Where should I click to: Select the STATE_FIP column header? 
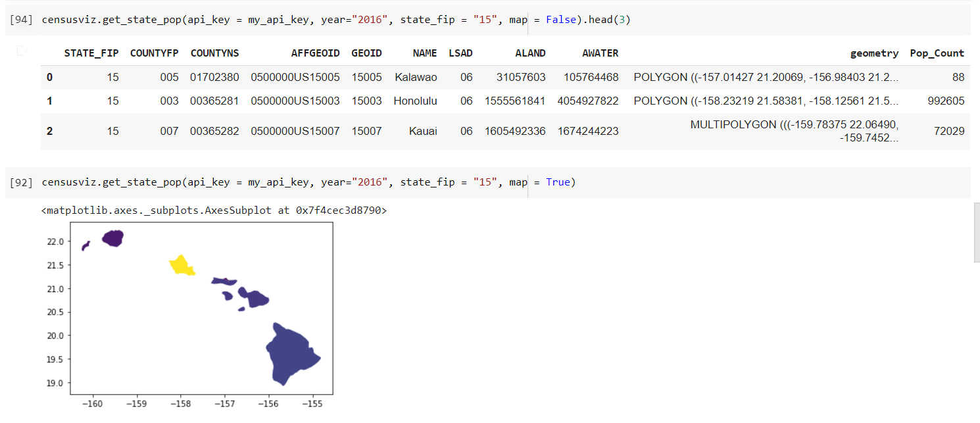[x=91, y=53]
